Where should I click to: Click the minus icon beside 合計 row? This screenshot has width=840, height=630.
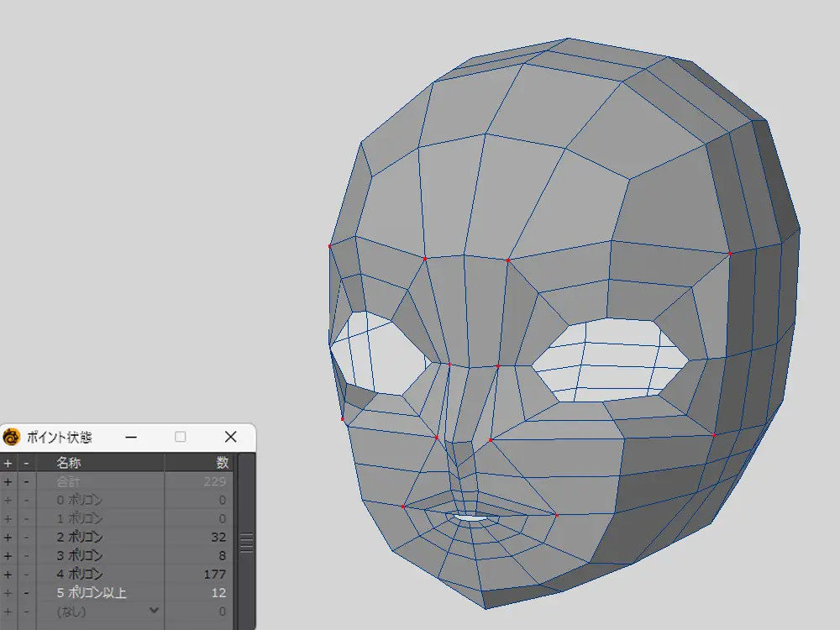tap(26, 482)
